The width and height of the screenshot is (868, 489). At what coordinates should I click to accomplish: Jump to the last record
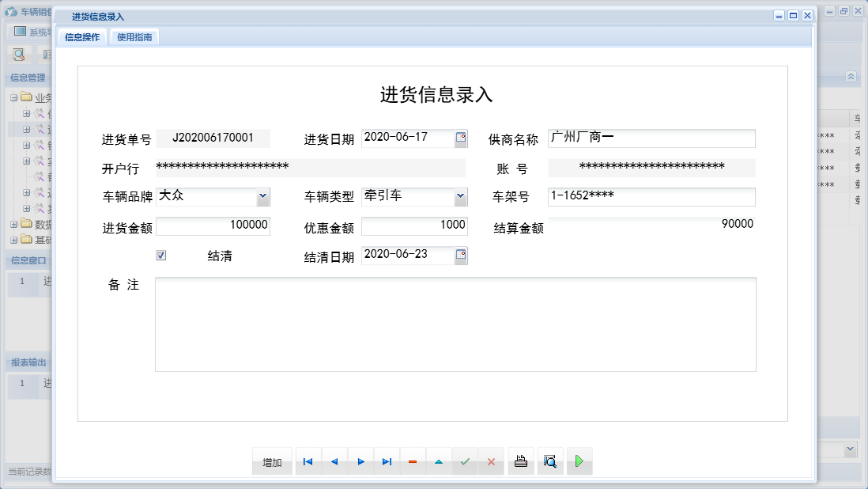(387, 461)
